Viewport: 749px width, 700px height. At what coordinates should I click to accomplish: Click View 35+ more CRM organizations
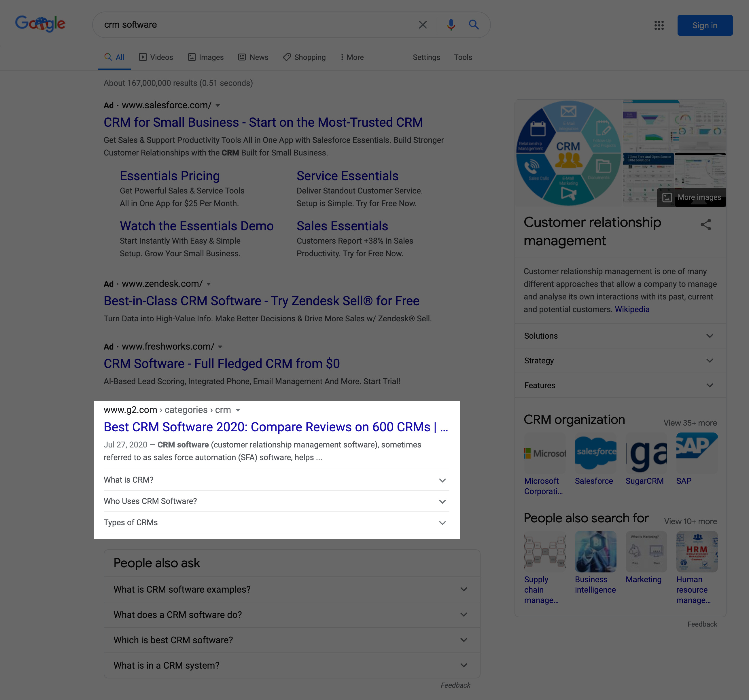(690, 423)
